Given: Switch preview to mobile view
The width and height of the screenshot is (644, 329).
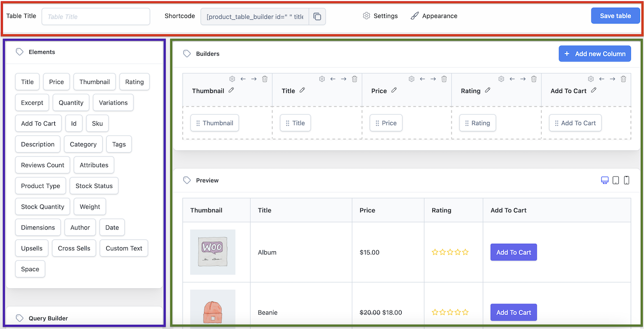Looking at the screenshot, I should click(x=627, y=180).
